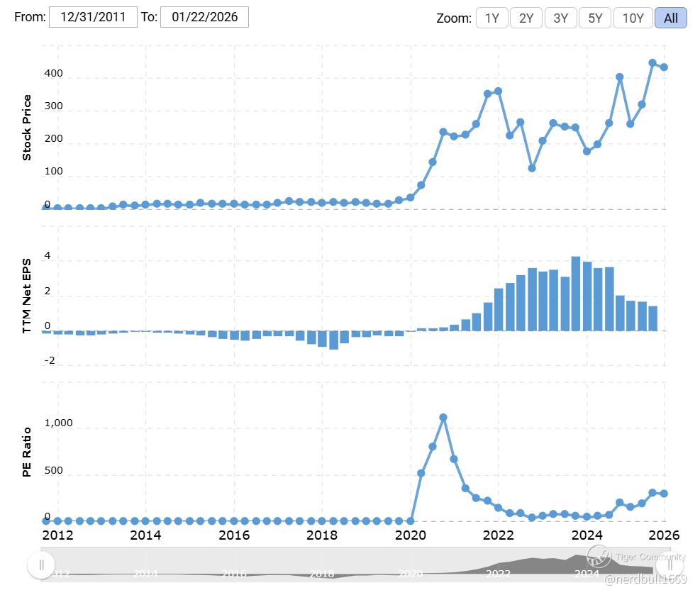Click the navigator area chart near 2022
This screenshot has height=595, width=700.
(498, 567)
